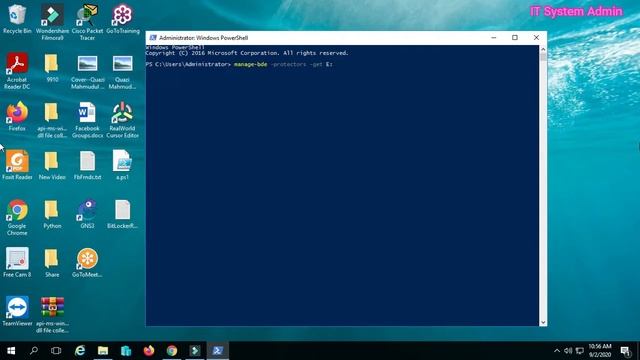Open Task View from taskbar
The image size is (640, 360).
pos(56,351)
